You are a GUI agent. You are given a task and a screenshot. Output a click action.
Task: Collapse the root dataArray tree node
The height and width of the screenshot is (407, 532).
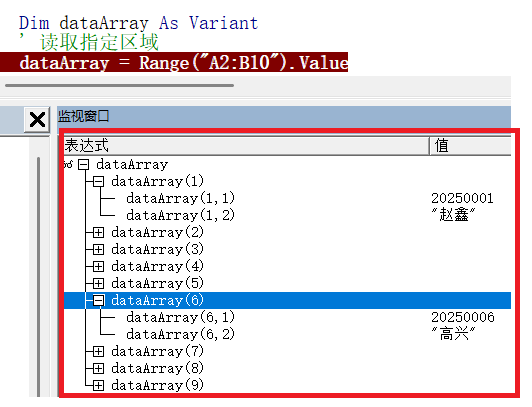coord(83,165)
